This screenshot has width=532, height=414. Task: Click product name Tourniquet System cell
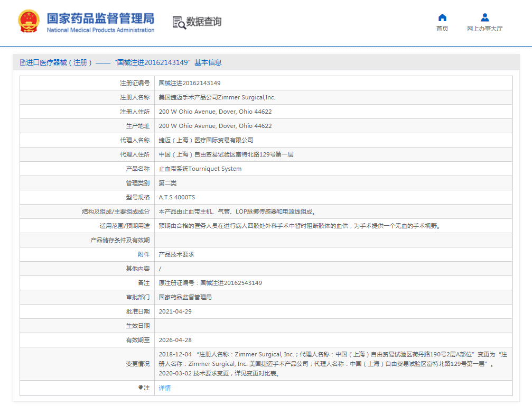(200, 169)
